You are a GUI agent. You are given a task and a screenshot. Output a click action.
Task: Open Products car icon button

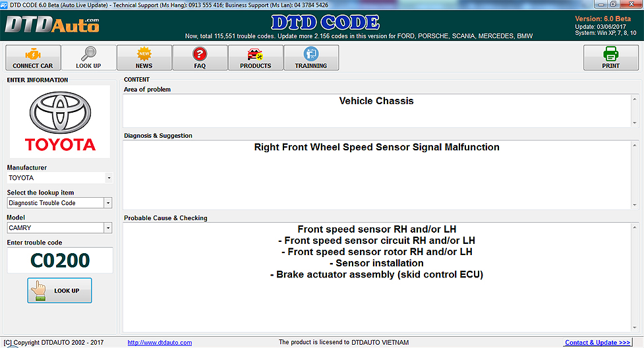(256, 57)
